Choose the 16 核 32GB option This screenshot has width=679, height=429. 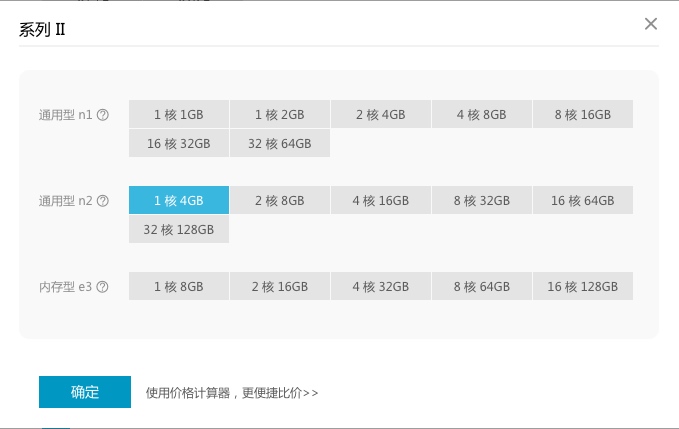(x=179, y=144)
